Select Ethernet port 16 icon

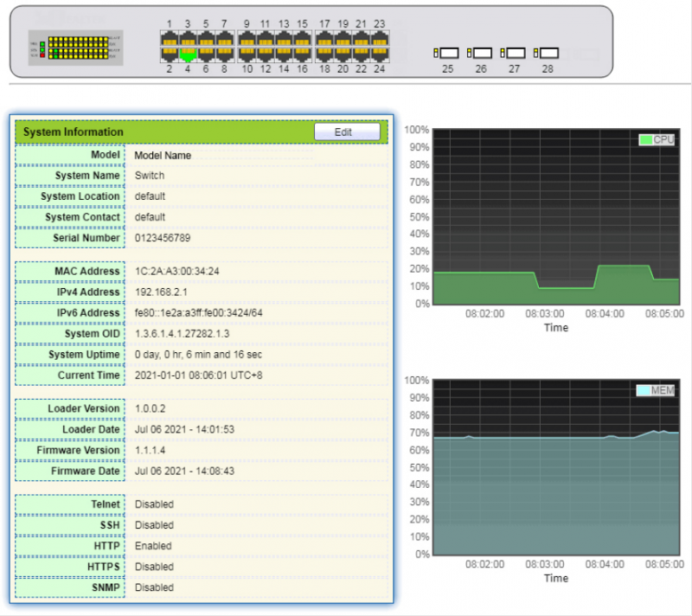[x=302, y=55]
